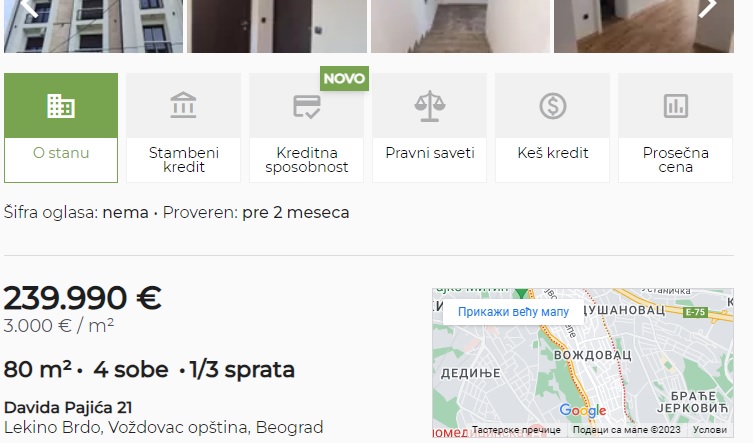
Task: Select the Keš kredit tab label
Action: (x=553, y=153)
